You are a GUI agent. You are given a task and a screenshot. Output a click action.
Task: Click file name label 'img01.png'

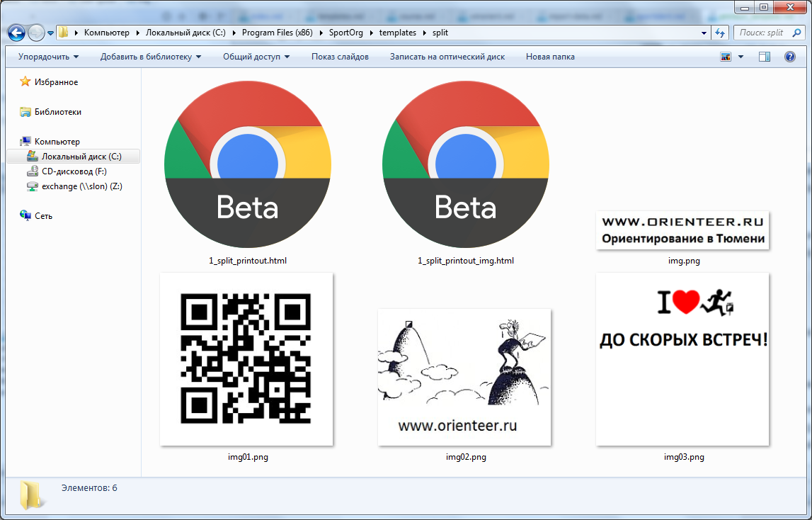point(248,457)
